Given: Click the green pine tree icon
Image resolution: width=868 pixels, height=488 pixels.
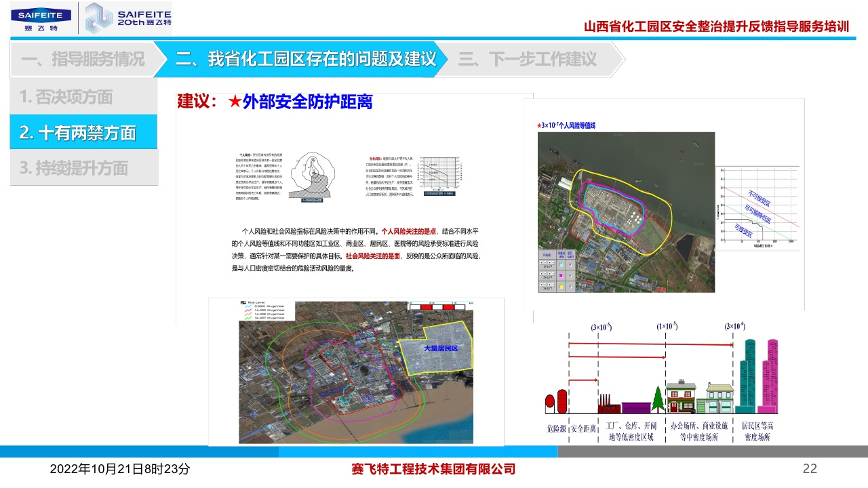Looking at the screenshot, I should tap(657, 399).
